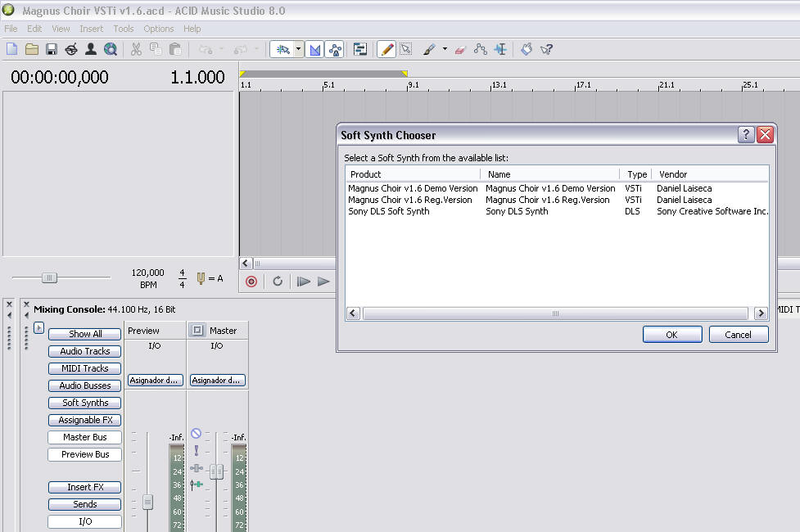Sort the list by Type column header
This screenshot has height=532, width=800.
coord(635,174)
